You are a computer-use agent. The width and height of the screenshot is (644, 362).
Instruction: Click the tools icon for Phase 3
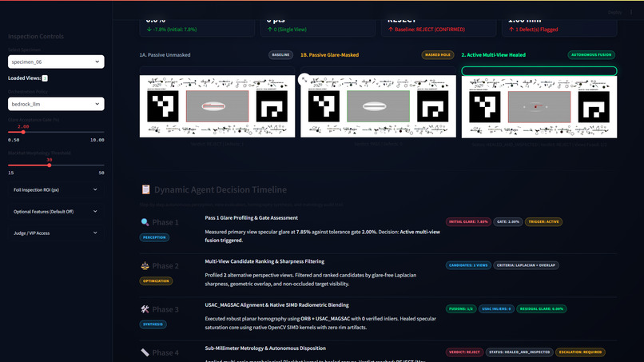tap(145, 309)
